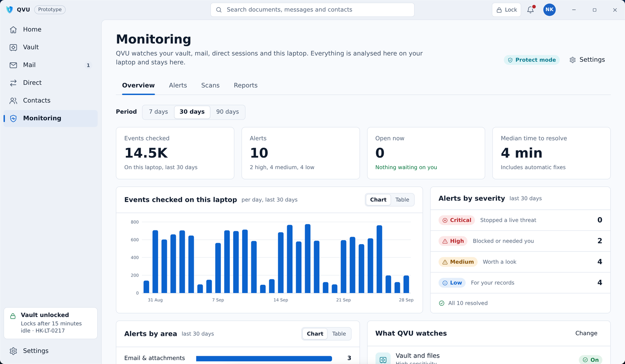
Task: Click the Low severity badge
Action: [x=452, y=283]
